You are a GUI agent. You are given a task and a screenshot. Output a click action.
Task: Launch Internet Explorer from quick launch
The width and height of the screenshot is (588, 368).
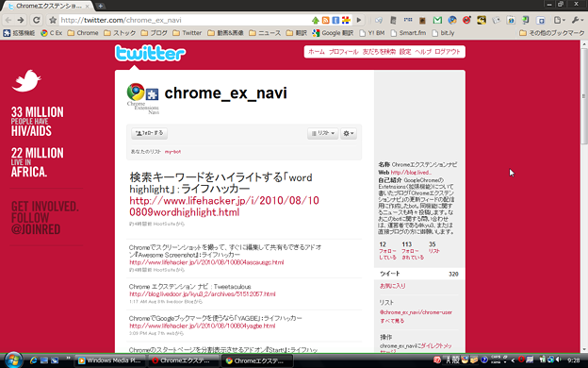pos(33,360)
